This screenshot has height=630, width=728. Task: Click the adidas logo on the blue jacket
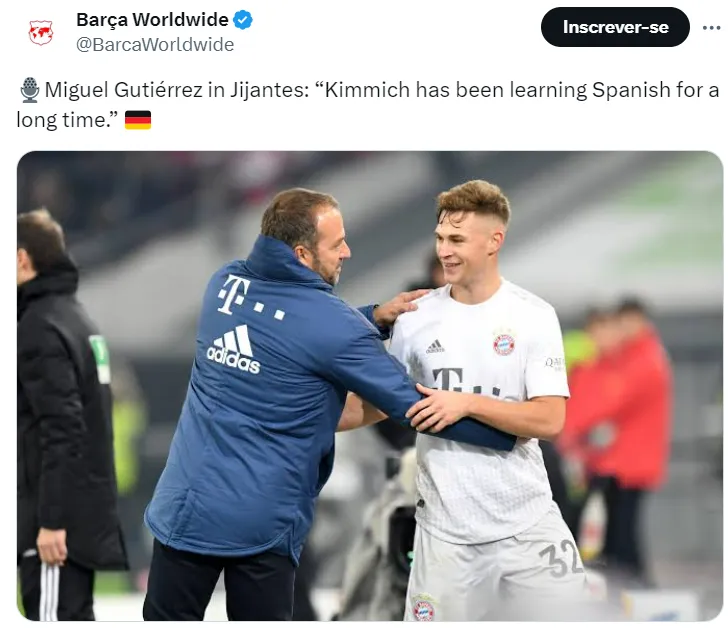[x=234, y=349]
